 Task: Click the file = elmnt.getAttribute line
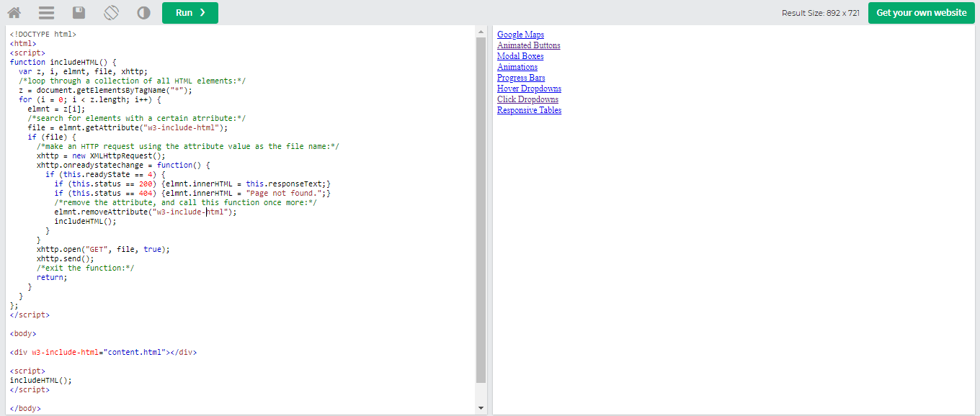[128, 127]
